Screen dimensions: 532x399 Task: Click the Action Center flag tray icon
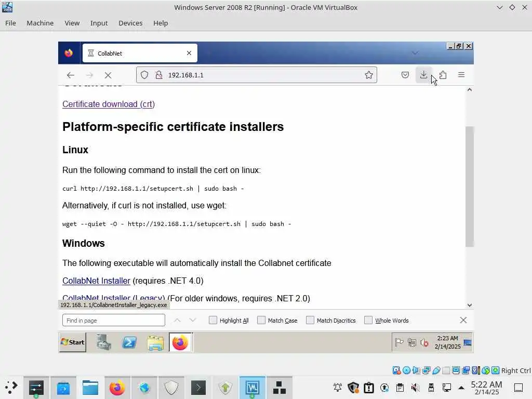click(x=400, y=343)
